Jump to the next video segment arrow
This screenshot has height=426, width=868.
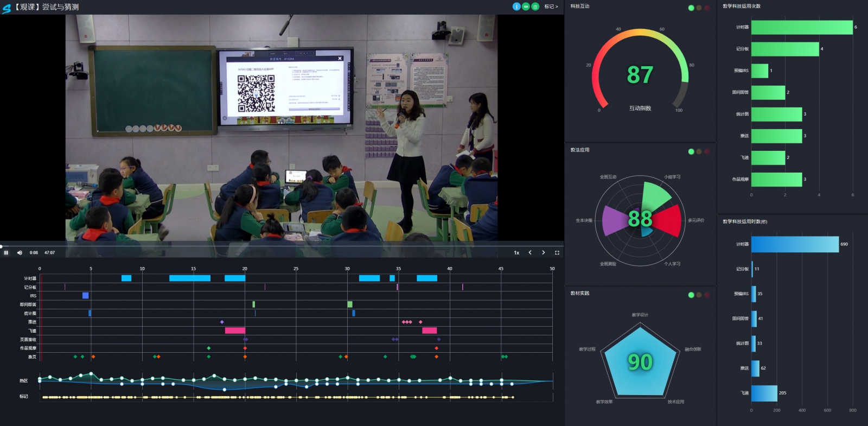coord(543,252)
